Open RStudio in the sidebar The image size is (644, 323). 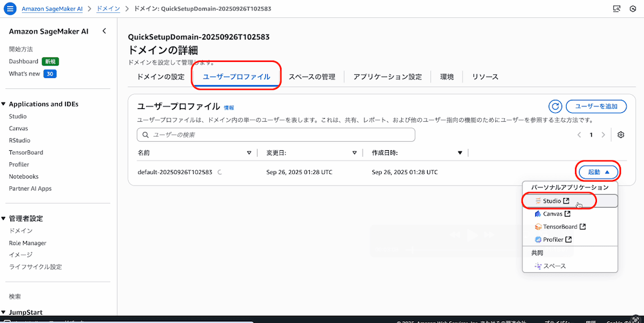[x=20, y=140]
